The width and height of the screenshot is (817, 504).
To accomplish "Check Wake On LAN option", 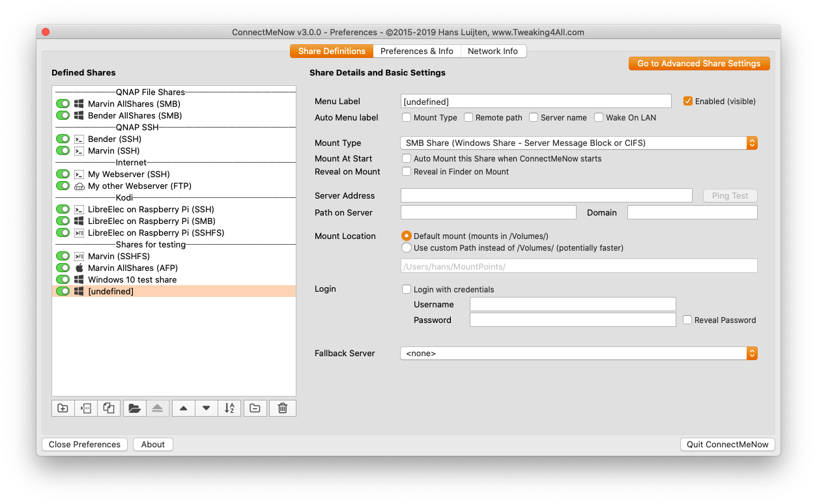I will (x=599, y=117).
